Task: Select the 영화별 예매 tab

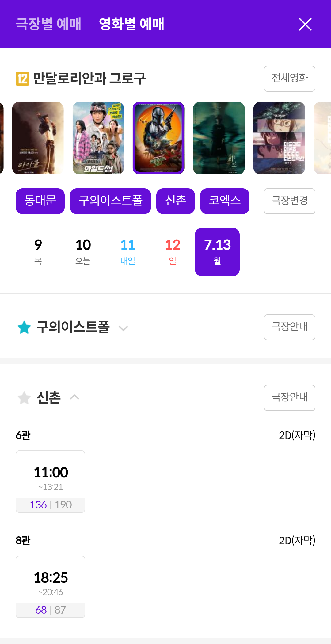Action: click(131, 24)
